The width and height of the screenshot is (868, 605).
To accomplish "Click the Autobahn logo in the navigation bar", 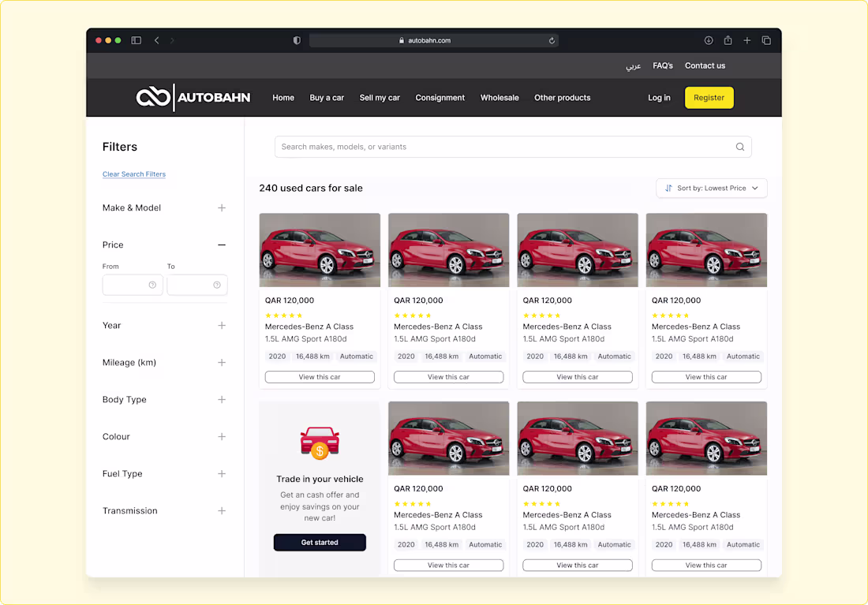I will tap(193, 97).
